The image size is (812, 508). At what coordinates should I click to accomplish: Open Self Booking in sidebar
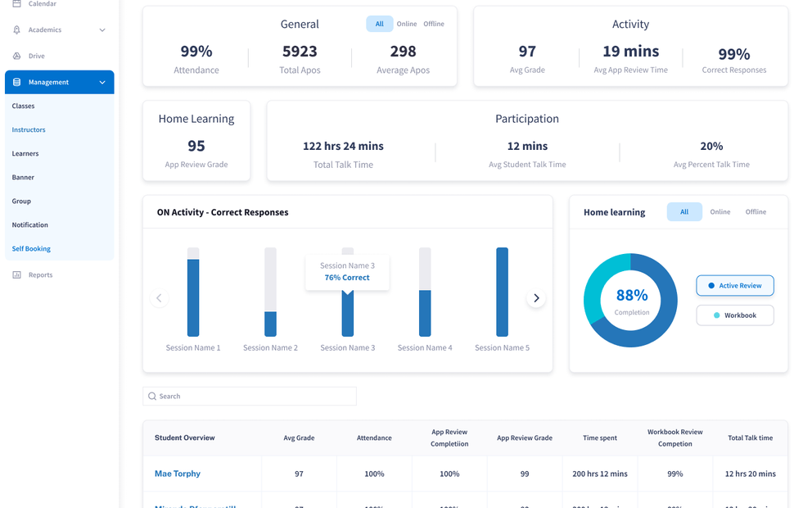click(31, 249)
